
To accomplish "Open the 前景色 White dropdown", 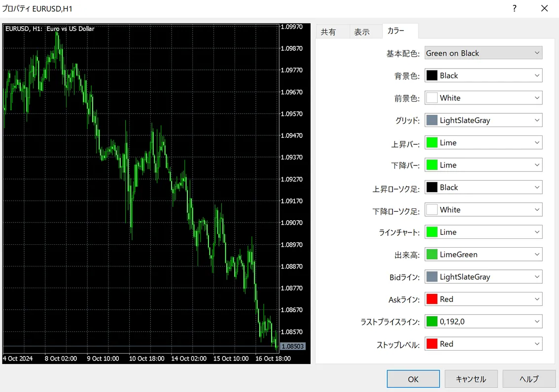I will pyautogui.click(x=483, y=98).
